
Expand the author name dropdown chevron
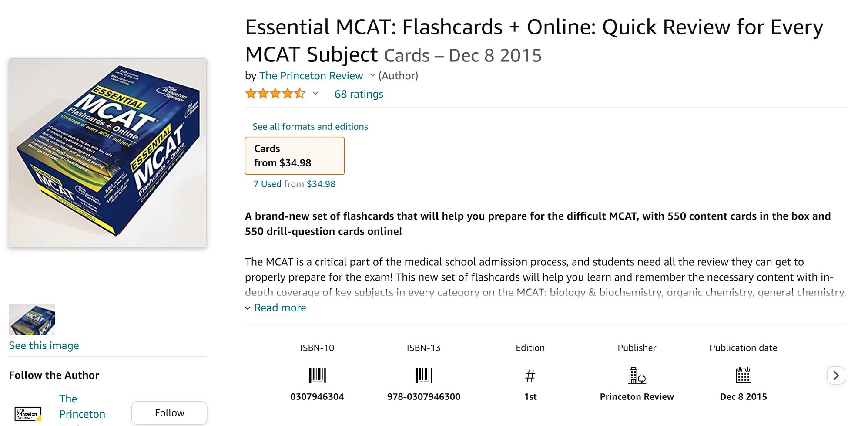pos(372,75)
